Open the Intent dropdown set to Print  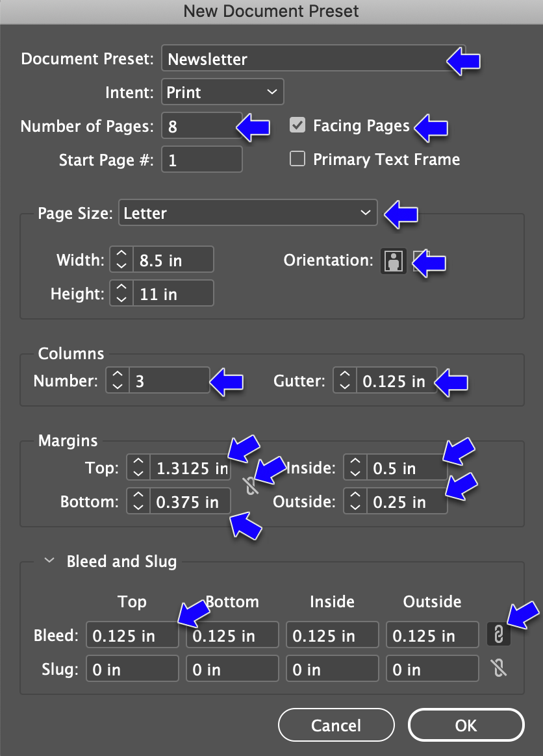(223, 92)
